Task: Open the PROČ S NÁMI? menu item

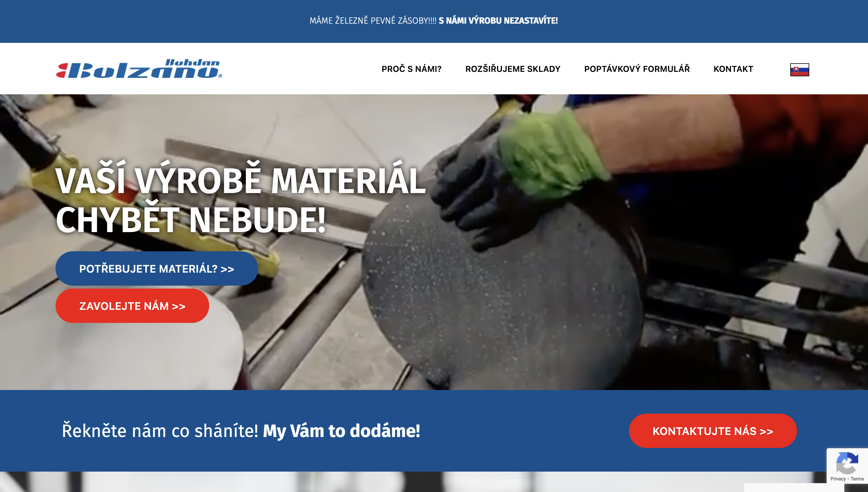Action: coord(411,69)
